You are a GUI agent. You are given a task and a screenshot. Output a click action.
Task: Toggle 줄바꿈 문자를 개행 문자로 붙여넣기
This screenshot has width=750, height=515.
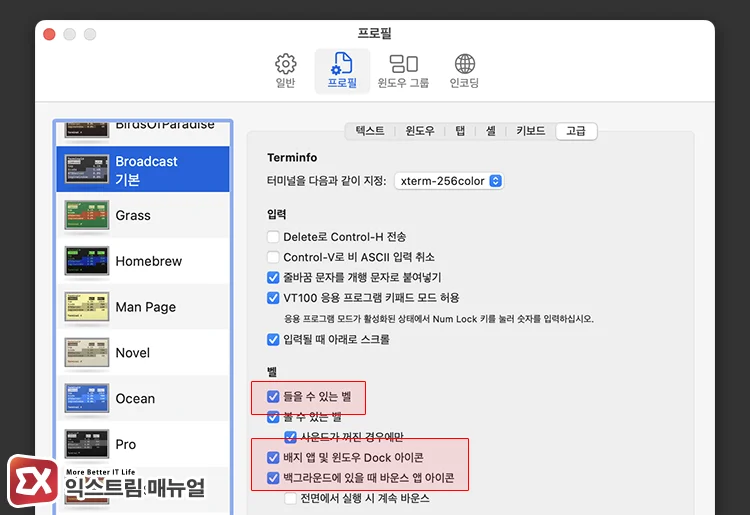273,277
